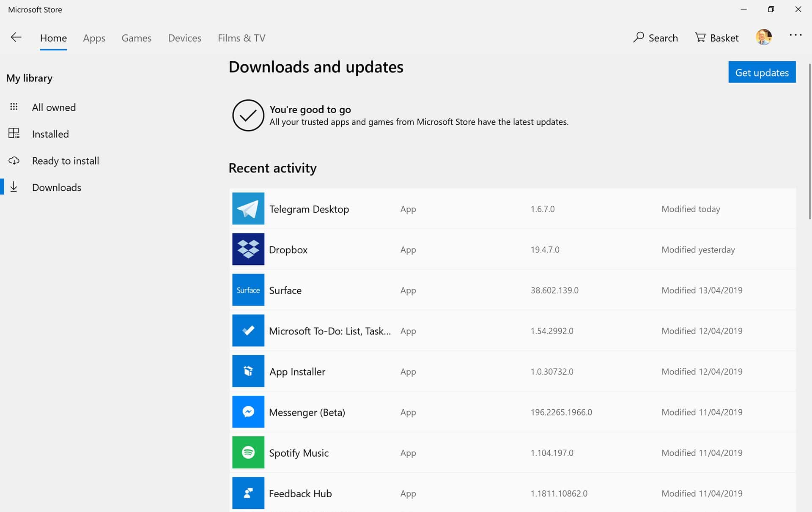Click the Search magnifier icon
The image size is (812, 512).
tap(639, 37)
